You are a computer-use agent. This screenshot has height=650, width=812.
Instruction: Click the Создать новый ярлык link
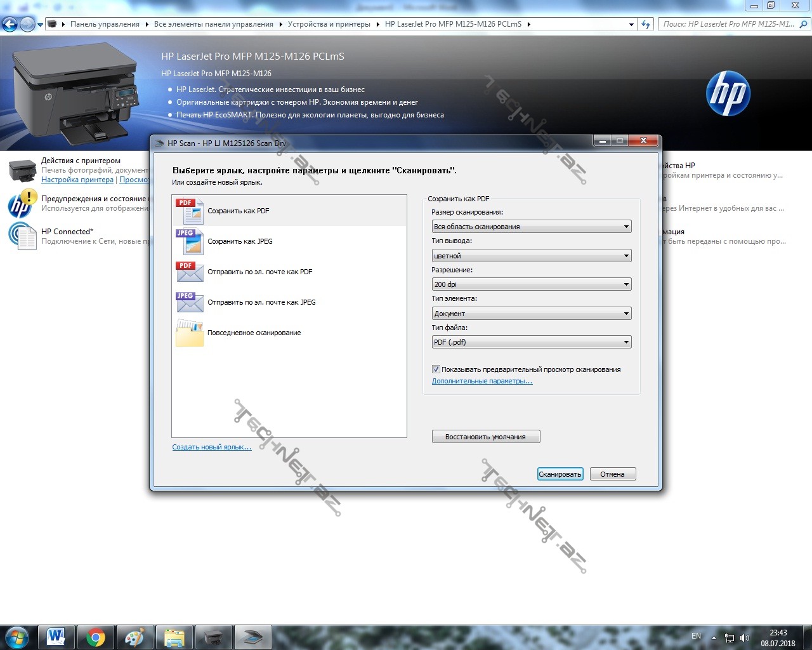[211, 447]
